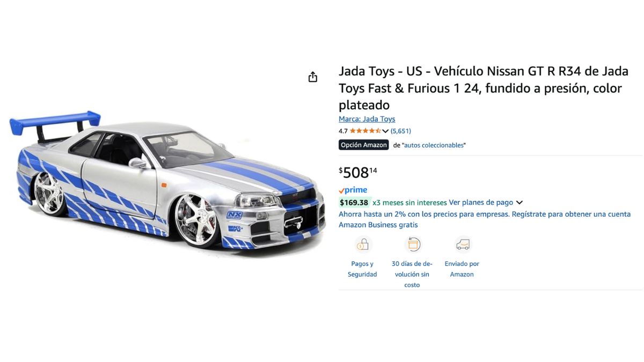Open the Ver planes de pago link
Image resolution: width=644 pixels, height=362 pixels.
tap(481, 203)
